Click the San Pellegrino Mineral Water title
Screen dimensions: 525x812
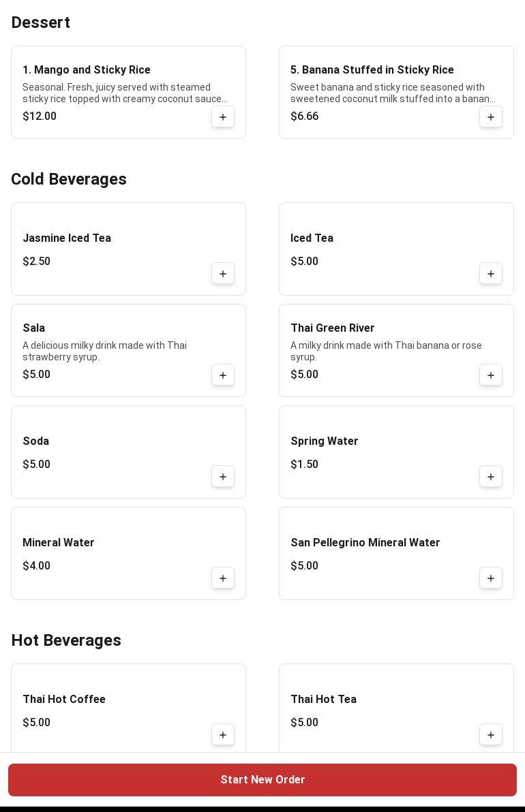tap(365, 543)
